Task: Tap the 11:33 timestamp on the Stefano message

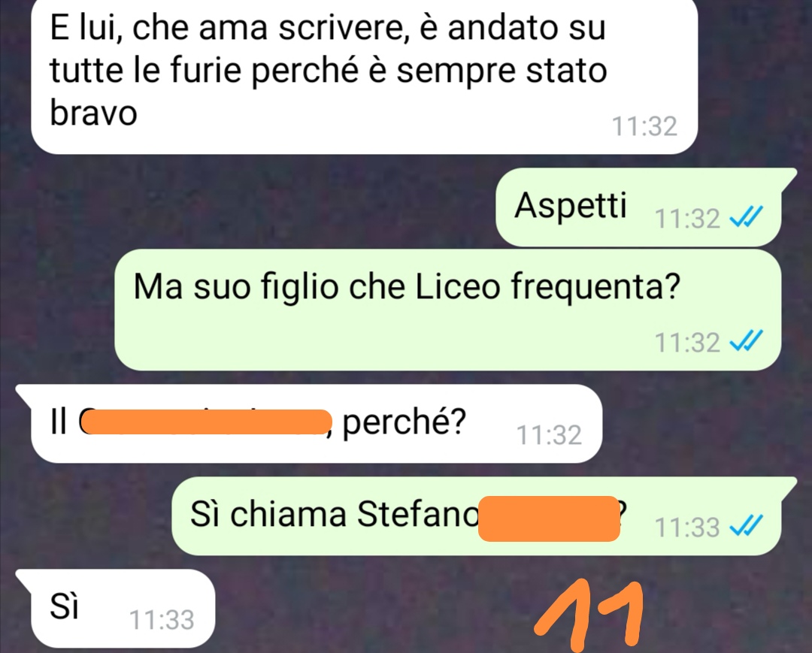Action: [686, 528]
